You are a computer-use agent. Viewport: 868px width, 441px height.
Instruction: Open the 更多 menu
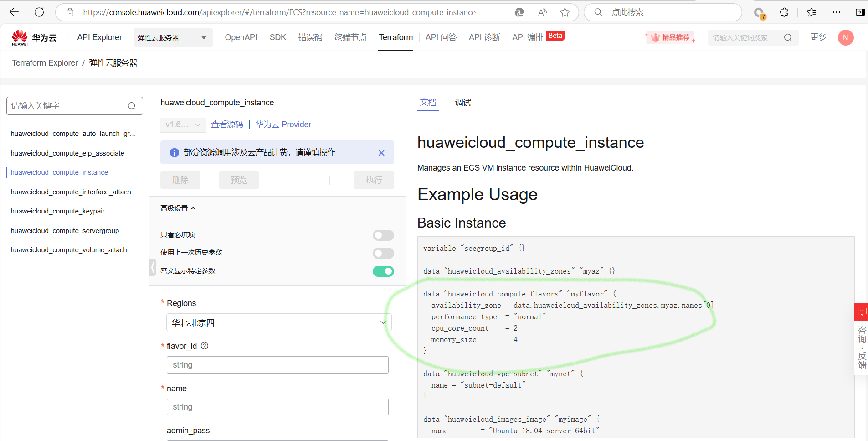pyautogui.click(x=818, y=37)
